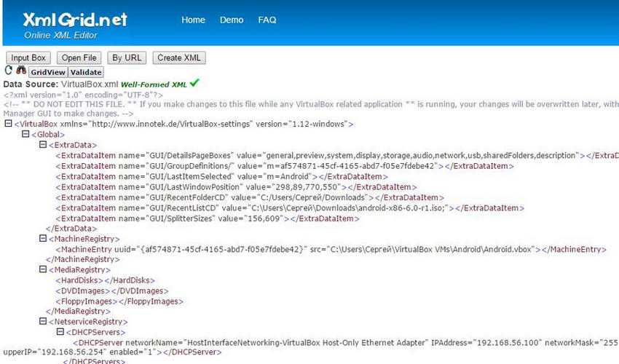Click the MachineEntry uuid line

pyautogui.click(x=331, y=249)
